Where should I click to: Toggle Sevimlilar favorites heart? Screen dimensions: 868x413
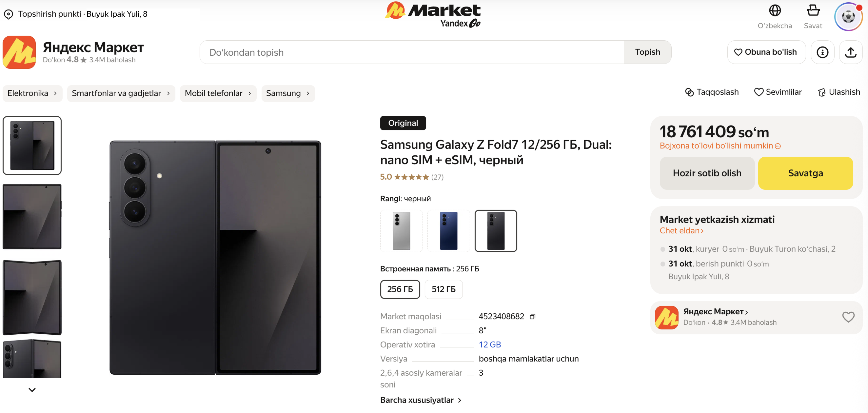pyautogui.click(x=759, y=92)
